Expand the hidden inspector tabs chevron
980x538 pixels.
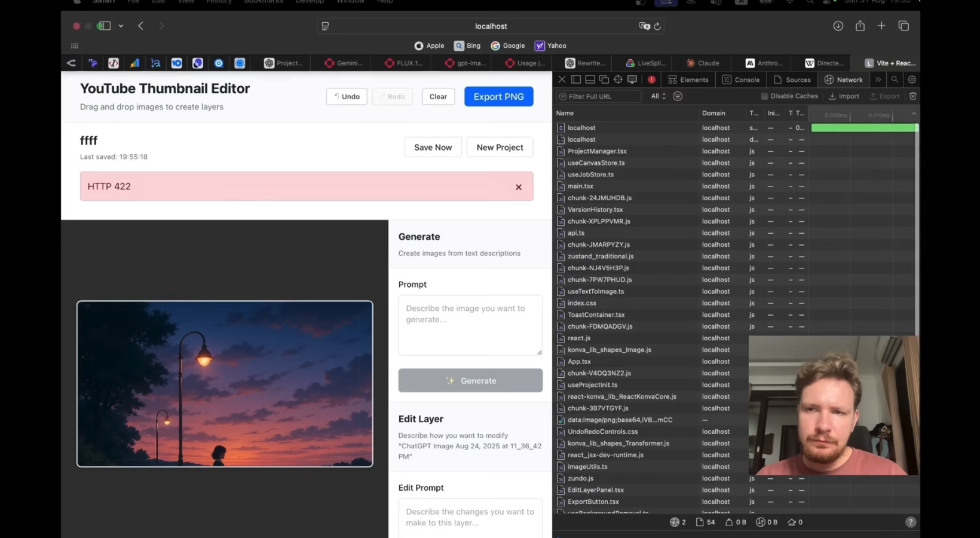(878, 80)
